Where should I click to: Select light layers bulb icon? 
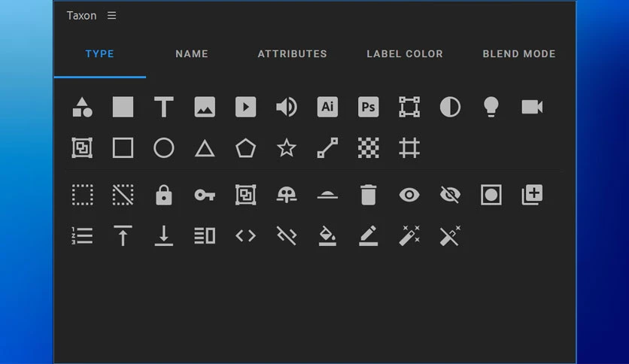pyautogui.click(x=491, y=107)
